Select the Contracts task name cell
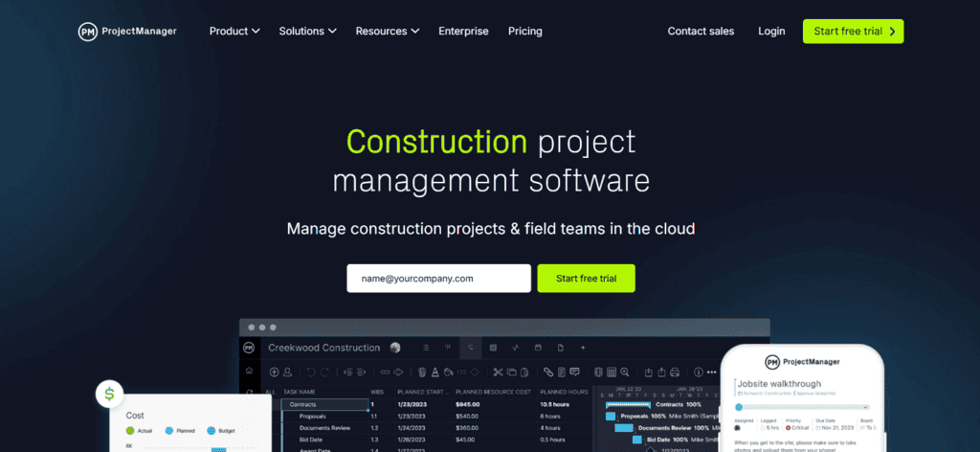 tap(324, 404)
